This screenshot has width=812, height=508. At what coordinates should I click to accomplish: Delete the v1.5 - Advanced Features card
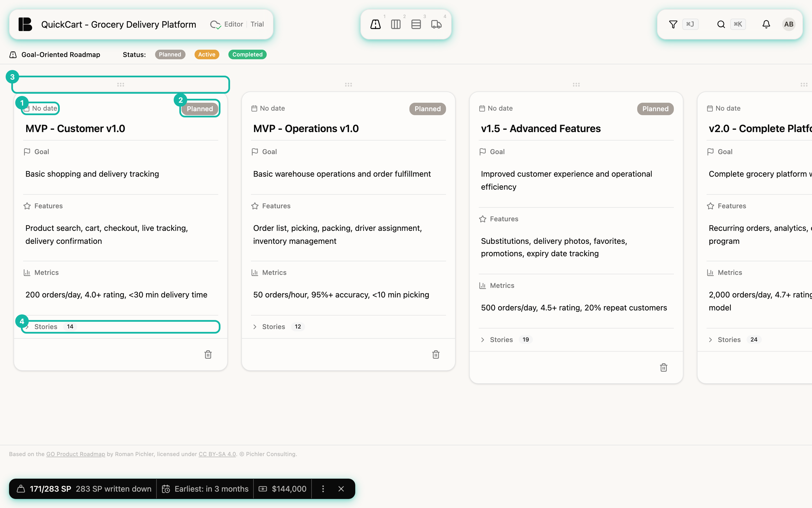coord(664,367)
